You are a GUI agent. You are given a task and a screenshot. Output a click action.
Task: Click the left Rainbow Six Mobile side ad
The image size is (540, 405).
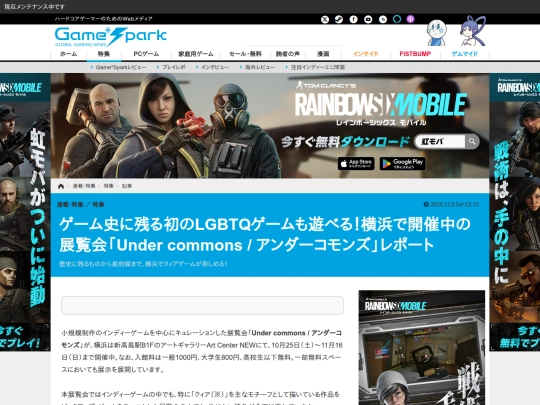tap(25, 212)
